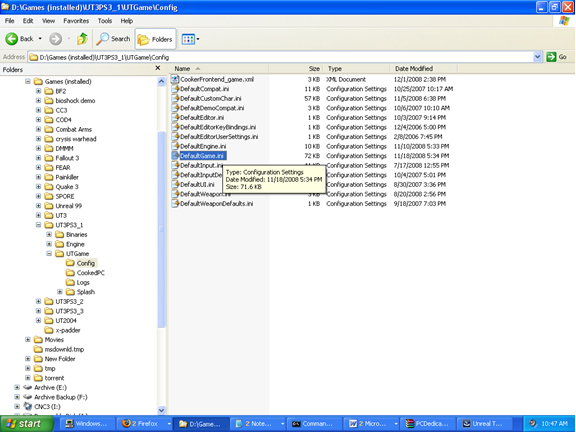The width and height of the screenshot is (576, 433).
Task: Open the Views toolbar dropdown
Action: click(190, 39)
